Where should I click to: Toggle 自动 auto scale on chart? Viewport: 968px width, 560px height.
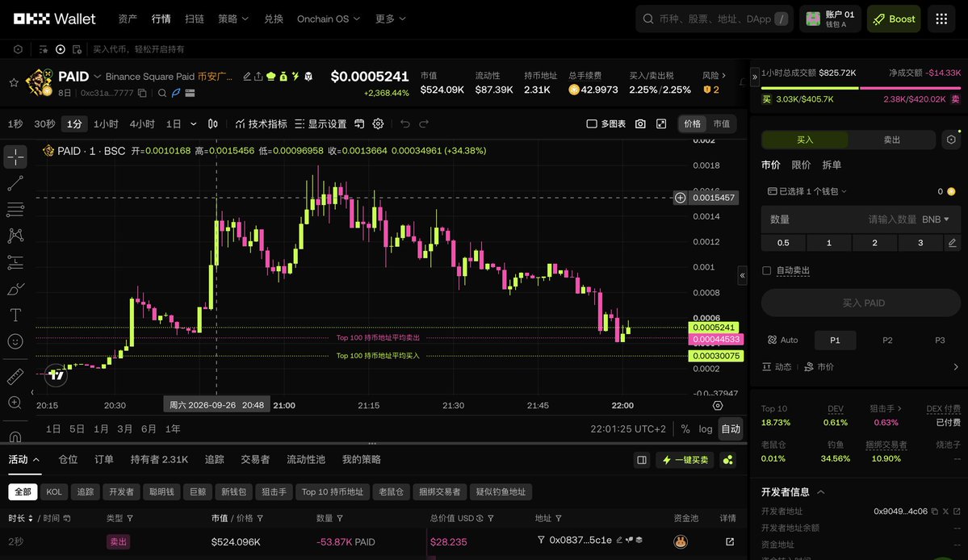click(731, 429)
